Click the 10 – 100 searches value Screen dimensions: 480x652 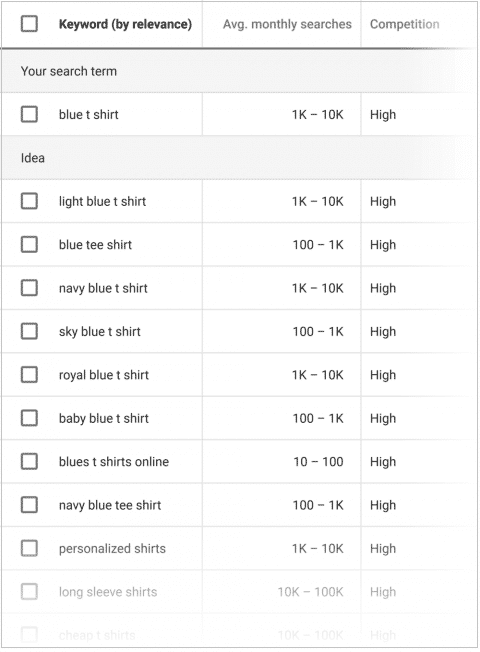[x=318, y=462]
